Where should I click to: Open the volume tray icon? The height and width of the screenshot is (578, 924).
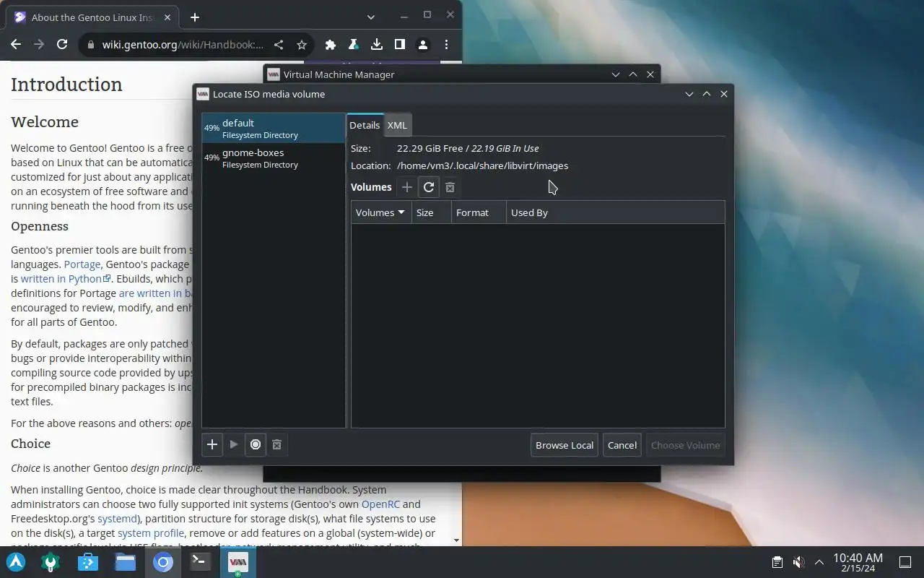(798, 562)
